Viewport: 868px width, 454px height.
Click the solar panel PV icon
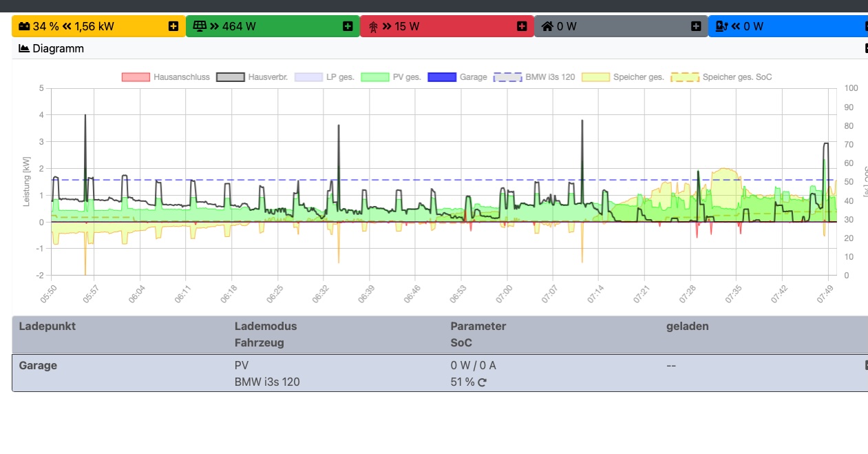coord(200,26)
